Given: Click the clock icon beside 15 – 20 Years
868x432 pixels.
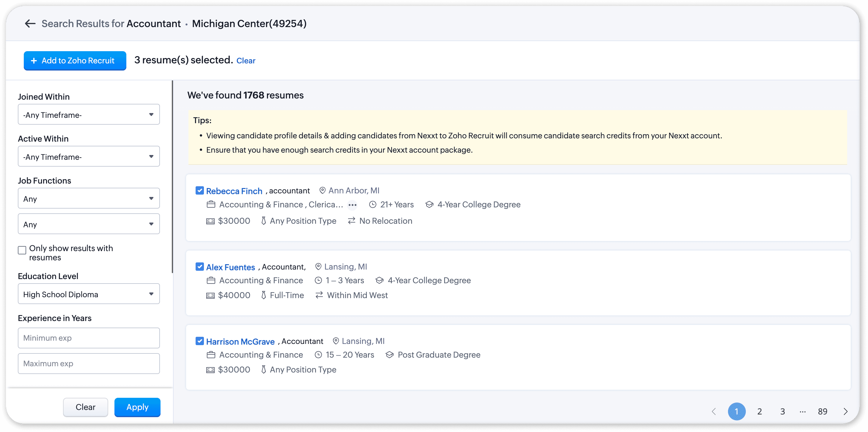Looking at the screenshot, I should tap(318, 355).
